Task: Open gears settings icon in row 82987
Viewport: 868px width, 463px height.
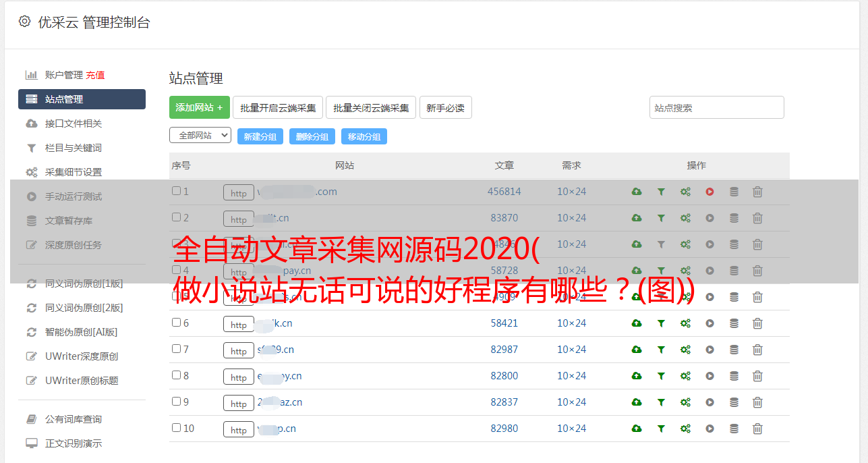Action: 685,350
